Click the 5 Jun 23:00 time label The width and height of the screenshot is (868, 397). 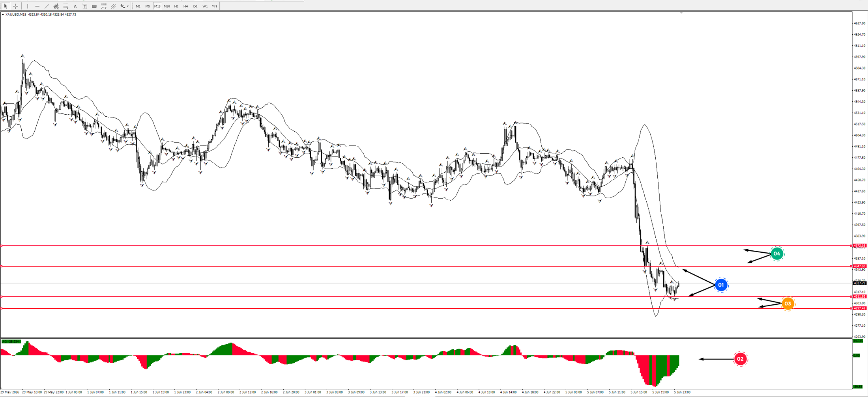682,392
